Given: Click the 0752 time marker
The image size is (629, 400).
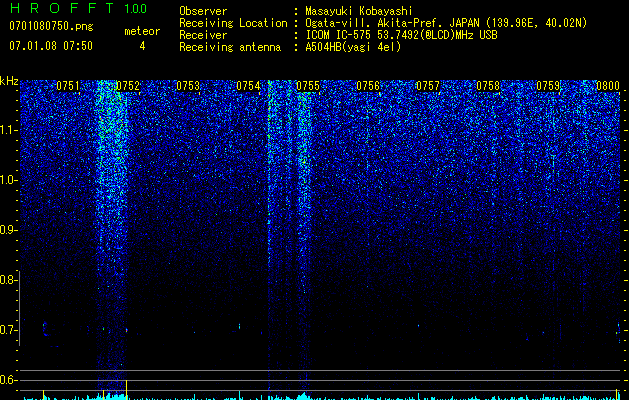Looking at the screenshot, I should (128, 86).
